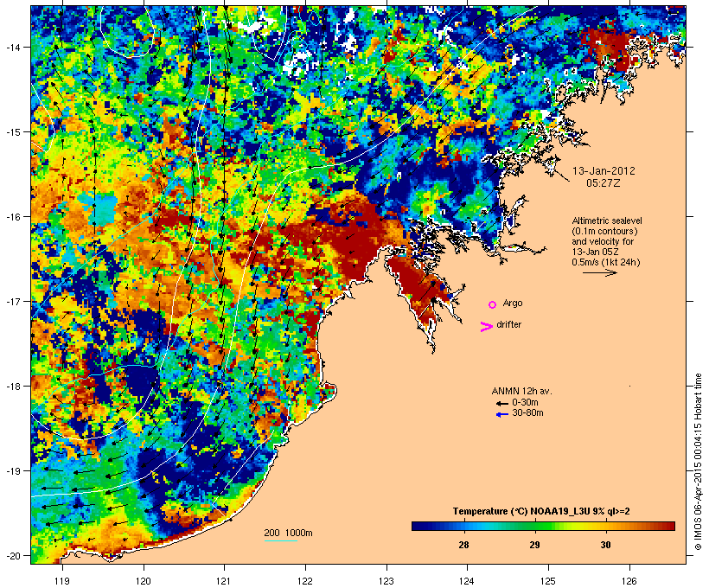Click the 124 longitude axis label
Screen dimensions: 709x588
click(467, 581)
